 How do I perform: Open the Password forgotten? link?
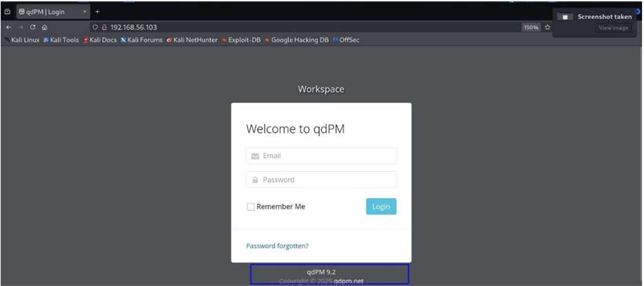click(x=277, y=245)
